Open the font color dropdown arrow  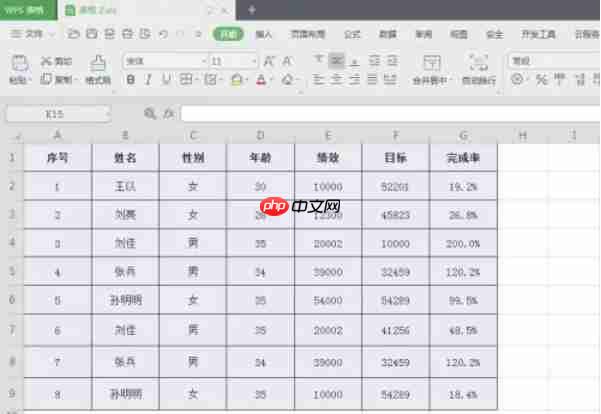[x=271, y=80]
